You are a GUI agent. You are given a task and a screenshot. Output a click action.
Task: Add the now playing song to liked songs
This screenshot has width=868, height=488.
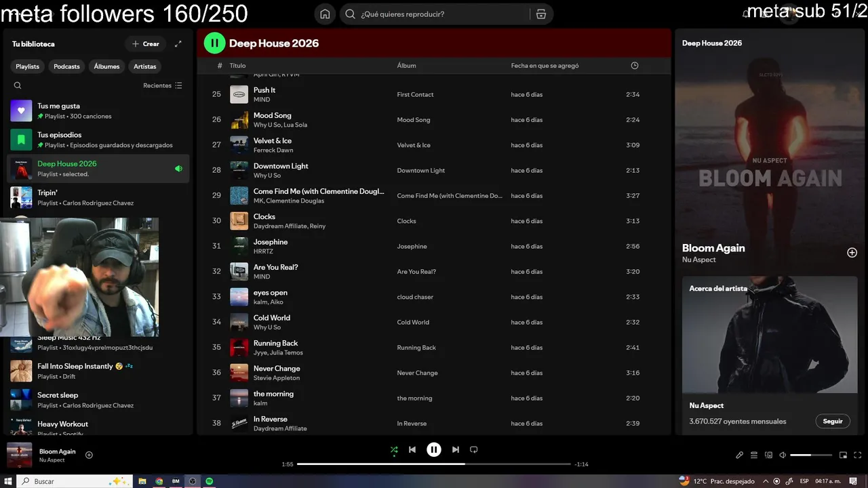(x=89, y=455)
